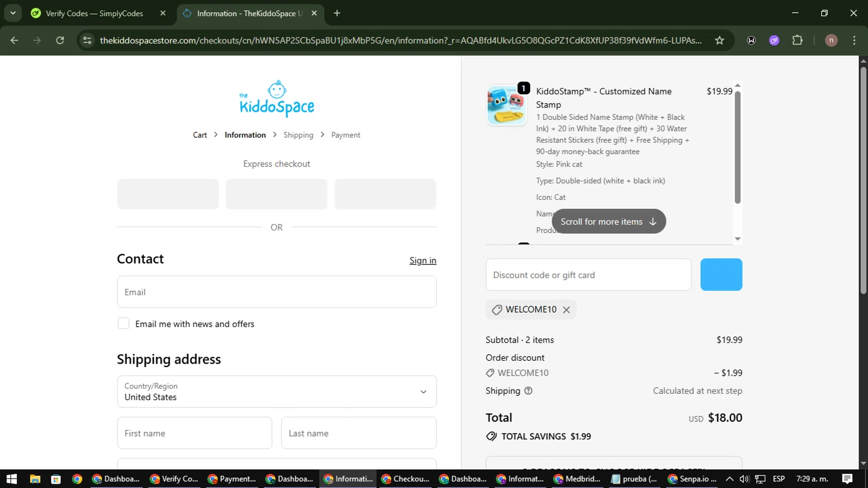Image resolution: width=868 pixels, height=488 pixels.
Task: Go back with browser back arrow
Action: tap(14, 40)
